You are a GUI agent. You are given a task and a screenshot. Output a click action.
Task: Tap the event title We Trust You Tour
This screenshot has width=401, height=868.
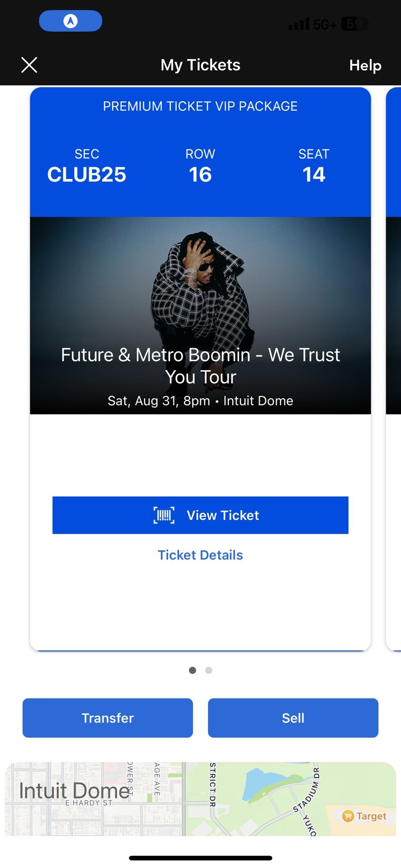pyautogui.click(x=200, y=366)
